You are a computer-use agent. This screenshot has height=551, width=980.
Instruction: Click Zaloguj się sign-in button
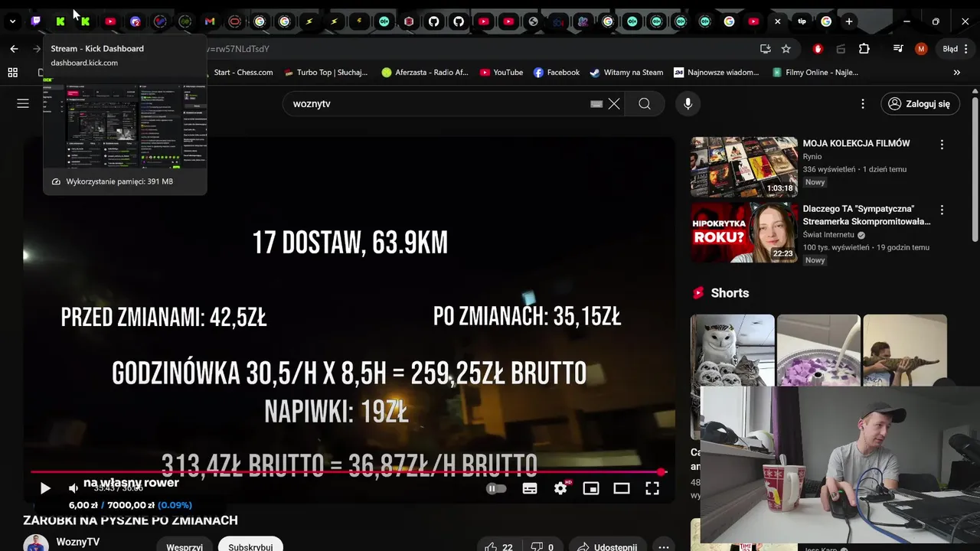tap(920, 103)
